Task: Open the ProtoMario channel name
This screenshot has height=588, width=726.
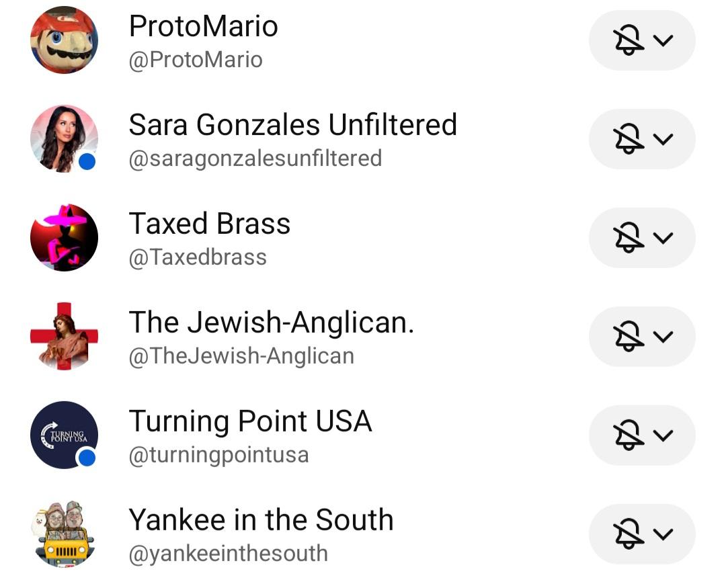Action: (x=203, y=26)
